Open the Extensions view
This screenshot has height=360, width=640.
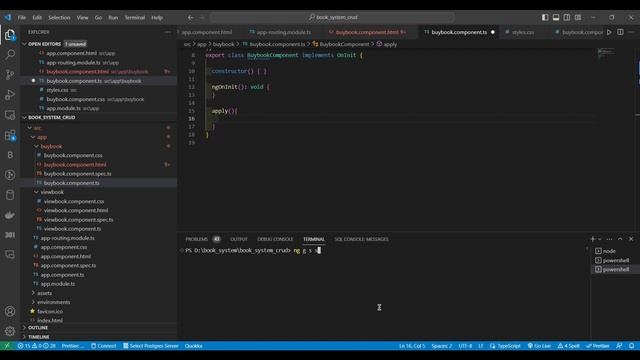10,135
